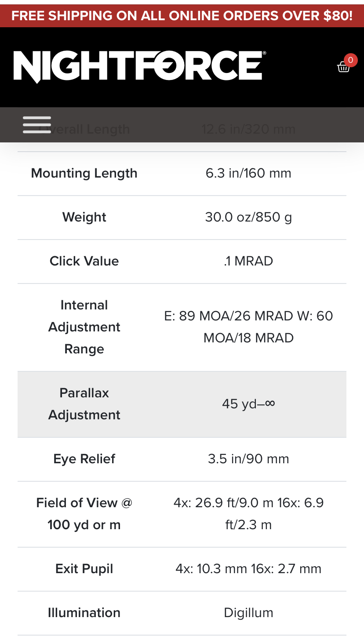364x636 pixels.
Task: Select the Mounting Length label
Action: (x=84, y=173)
